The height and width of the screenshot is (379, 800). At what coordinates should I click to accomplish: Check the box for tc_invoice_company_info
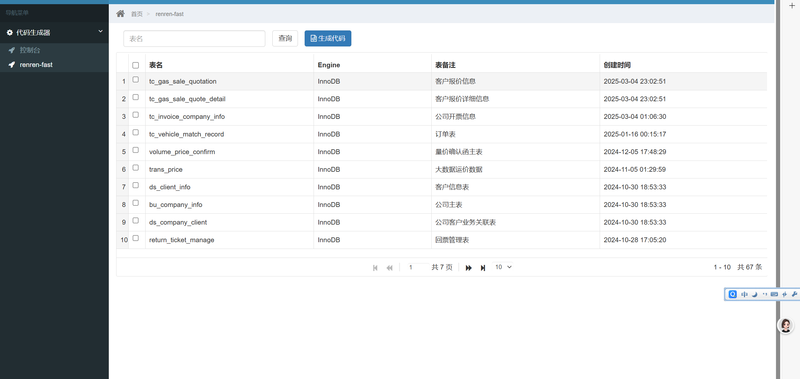[x=136, y=115]
